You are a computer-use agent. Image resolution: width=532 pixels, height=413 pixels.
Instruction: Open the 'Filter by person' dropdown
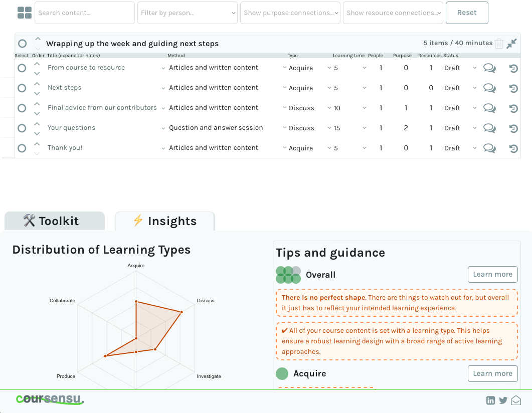coord(188,13)
